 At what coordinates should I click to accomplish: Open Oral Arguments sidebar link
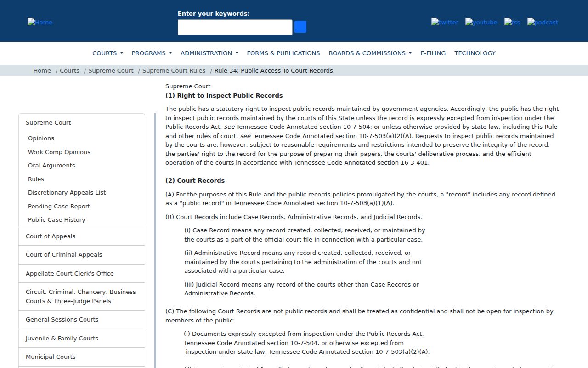(51, 165)
